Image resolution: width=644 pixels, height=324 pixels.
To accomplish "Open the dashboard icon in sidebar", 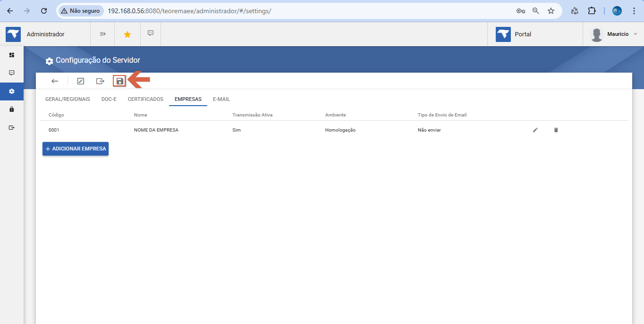I will [x=12, y=55].
